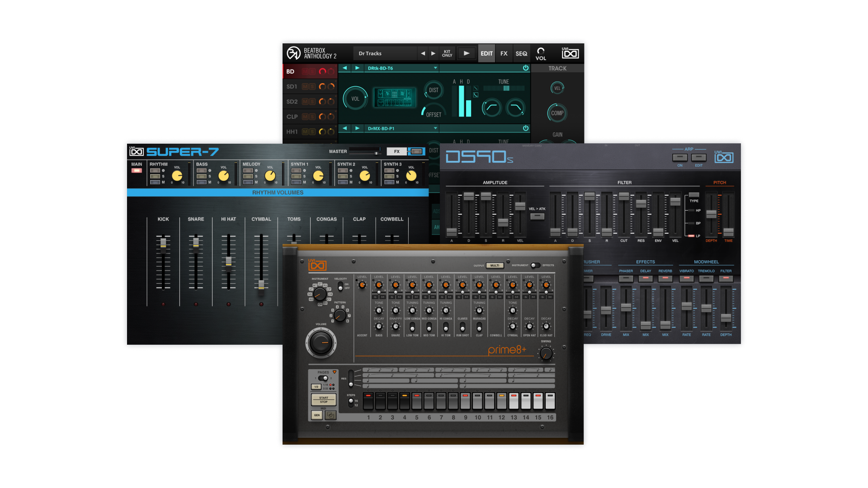Click the UVI logo in Beatbox Anthology

(x=570, y=53)
